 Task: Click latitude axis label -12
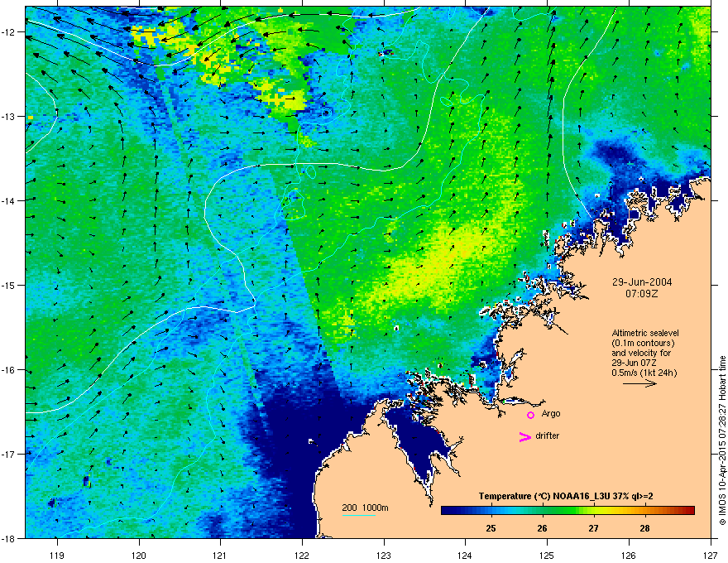point(9,32)
